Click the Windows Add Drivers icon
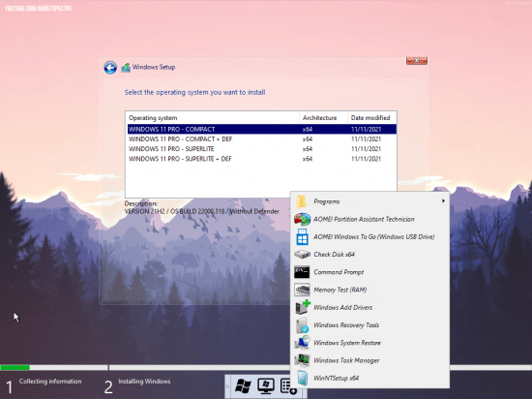 click(303, 307)
